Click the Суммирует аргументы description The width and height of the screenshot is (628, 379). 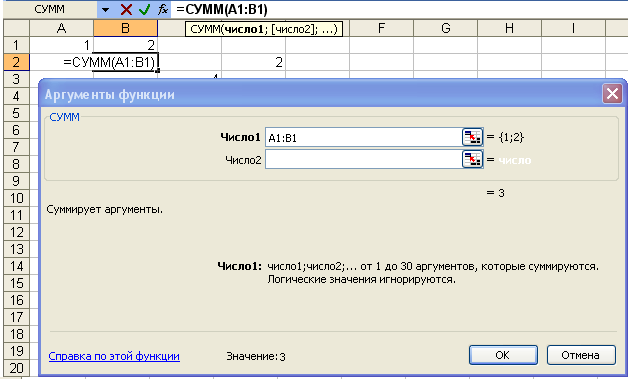105,210
